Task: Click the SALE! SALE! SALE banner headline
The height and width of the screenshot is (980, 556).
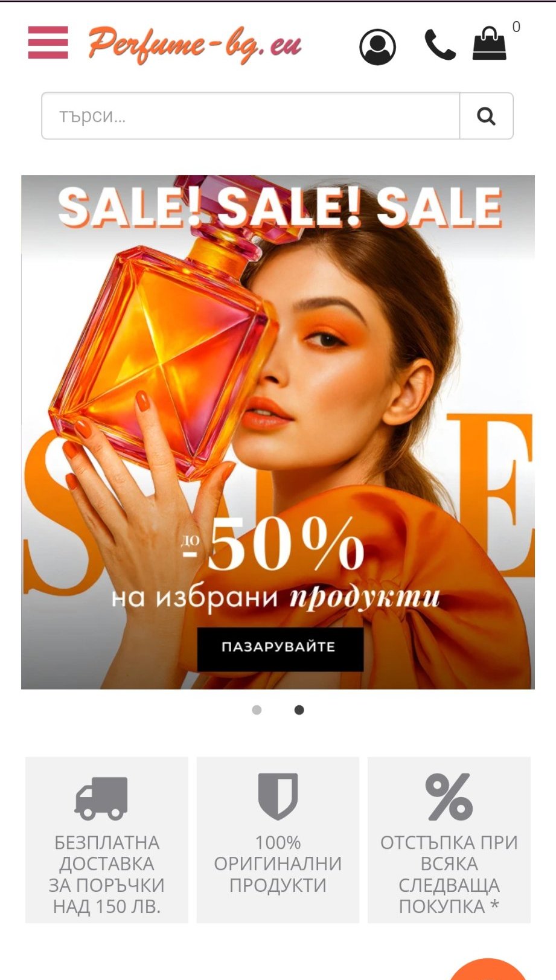Action: coord(280,207)
